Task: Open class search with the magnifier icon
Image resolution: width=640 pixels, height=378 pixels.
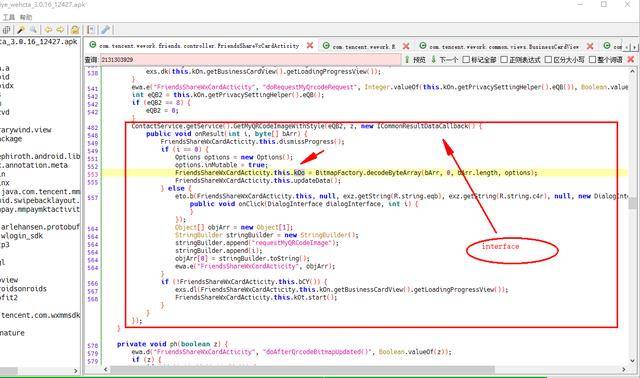Action: [33, 30]
